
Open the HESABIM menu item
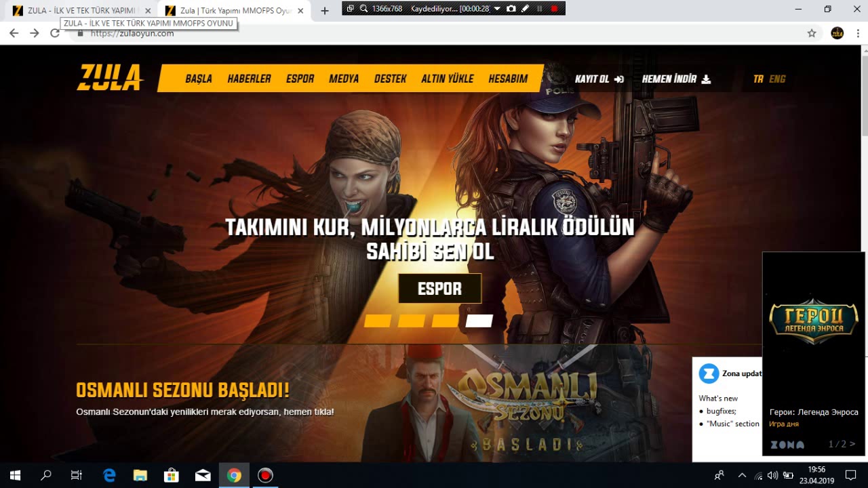click(x=508, y=79)
